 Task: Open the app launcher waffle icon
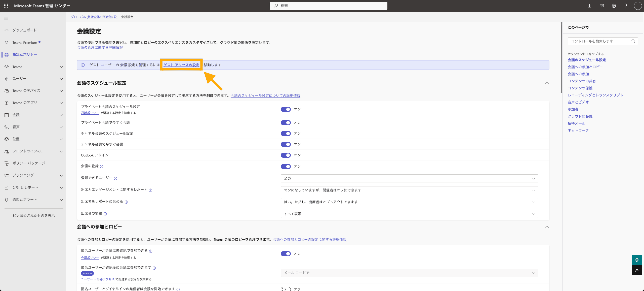pos(6,6)
